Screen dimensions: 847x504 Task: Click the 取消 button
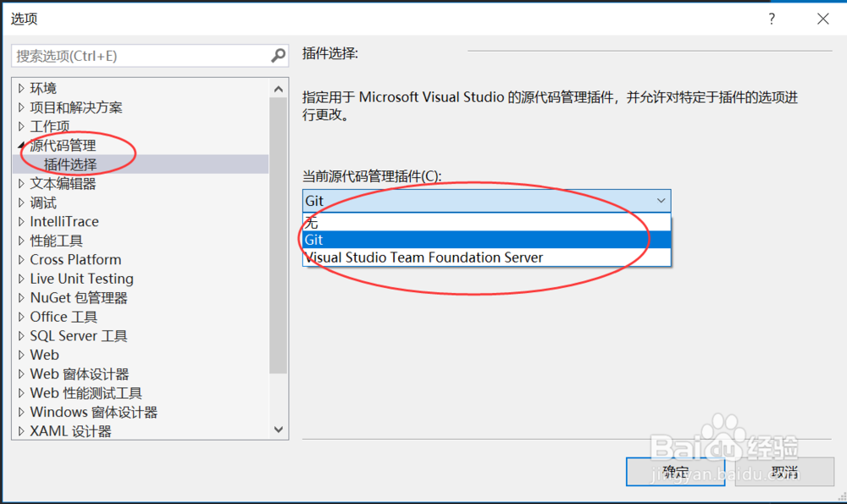coord(784,472)
